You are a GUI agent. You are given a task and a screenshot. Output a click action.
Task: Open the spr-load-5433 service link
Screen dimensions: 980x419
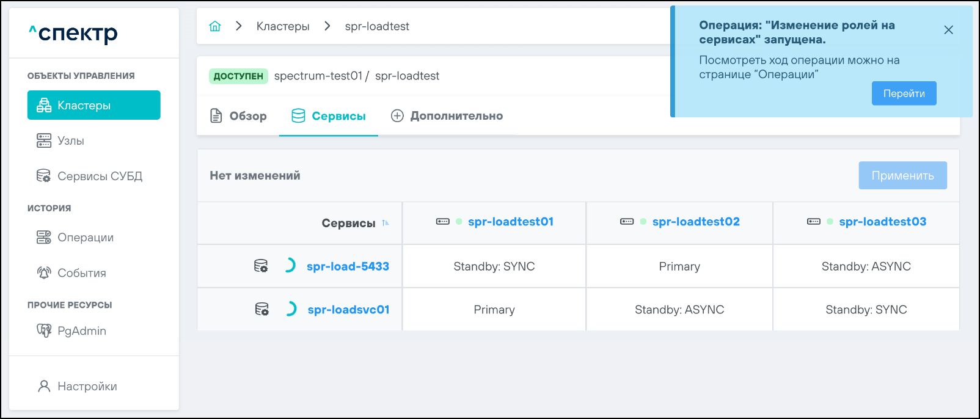[x=348, y=266]
